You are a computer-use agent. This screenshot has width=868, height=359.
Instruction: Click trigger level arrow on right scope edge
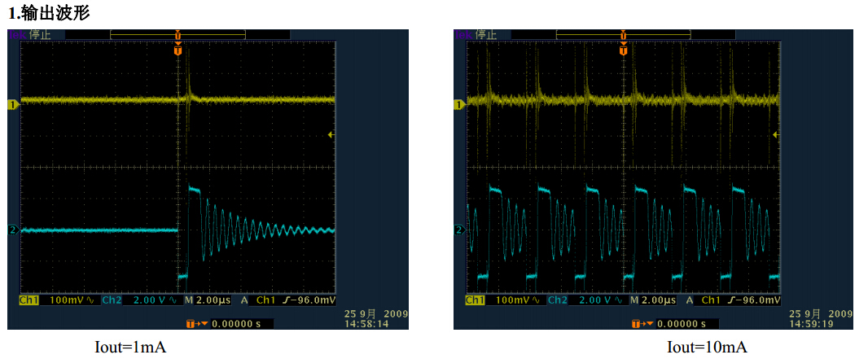[x=776, y=134]
